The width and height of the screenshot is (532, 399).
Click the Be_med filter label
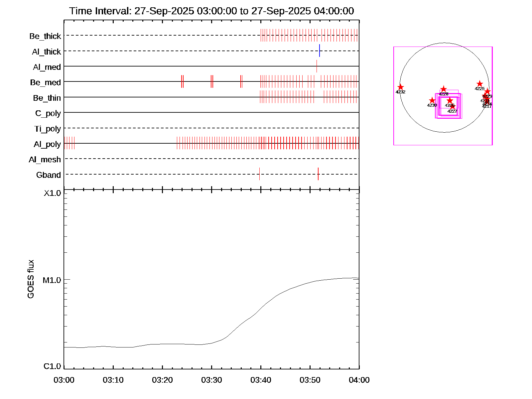[46, 82]
